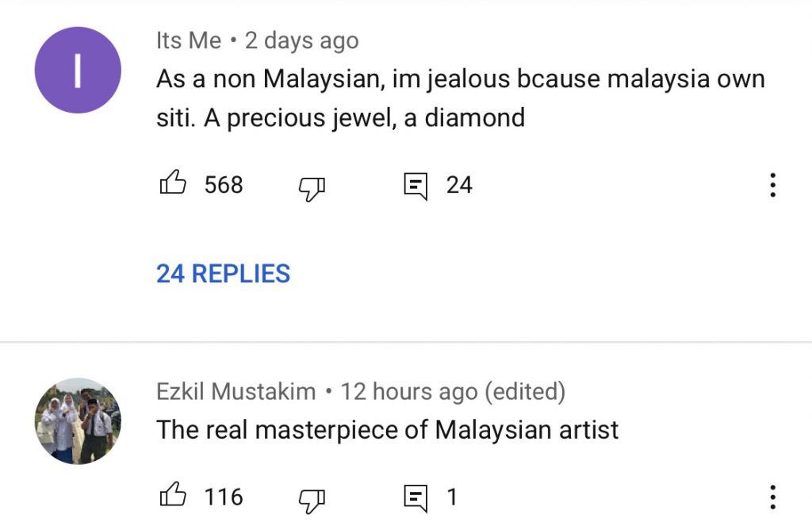Dislike the comment by Its Me
Viewport: 812px width, 526px height.
312,186
